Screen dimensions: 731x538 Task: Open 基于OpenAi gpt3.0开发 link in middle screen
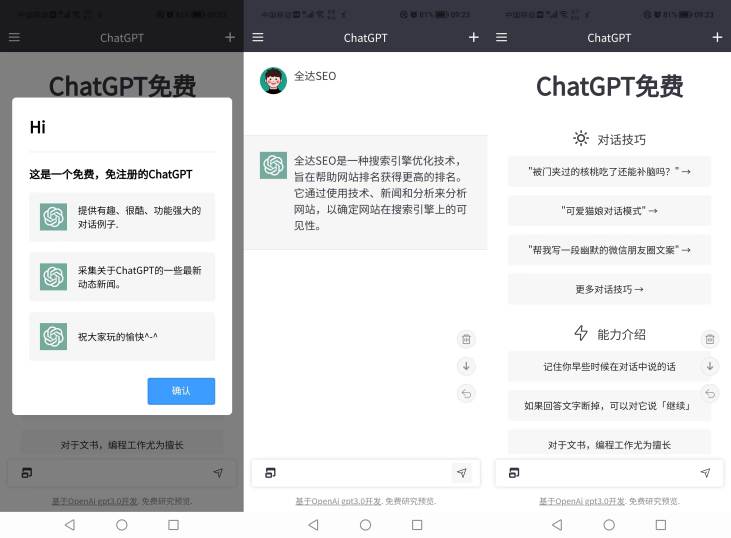click(338, 501)
